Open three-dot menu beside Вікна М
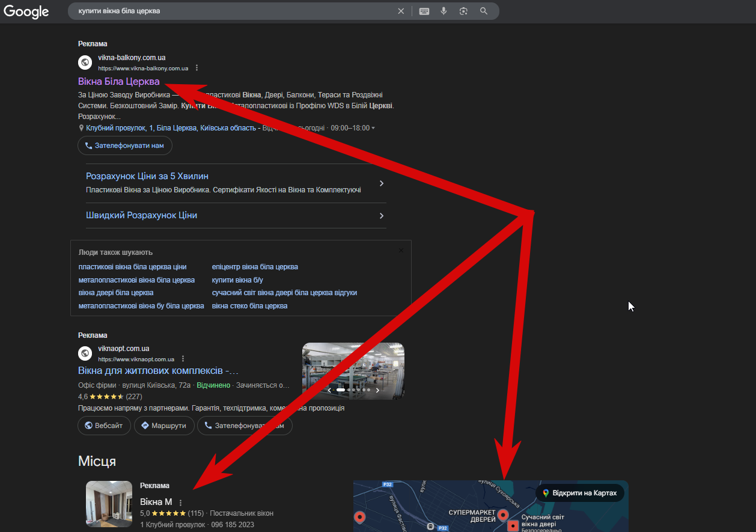The image size is (756, 532). [180, 503]
